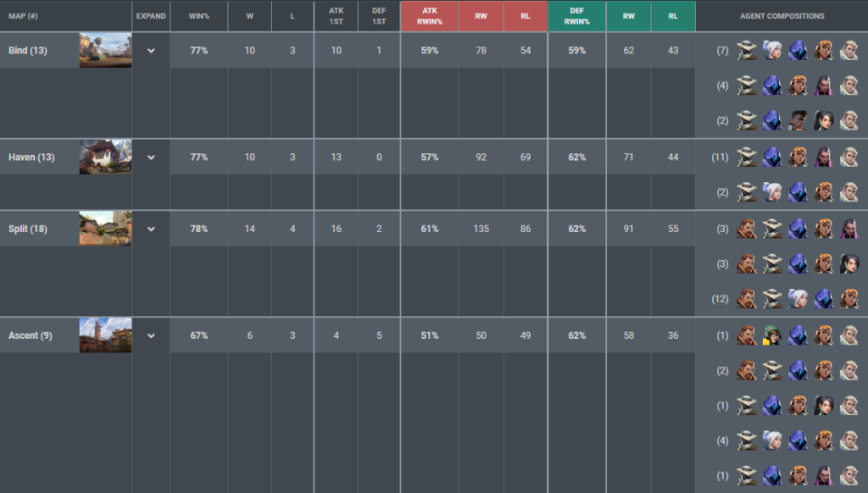868x493 pixels.
Task: Click Jett icon in Split's 12-game composition
Action: coord(797,299)
